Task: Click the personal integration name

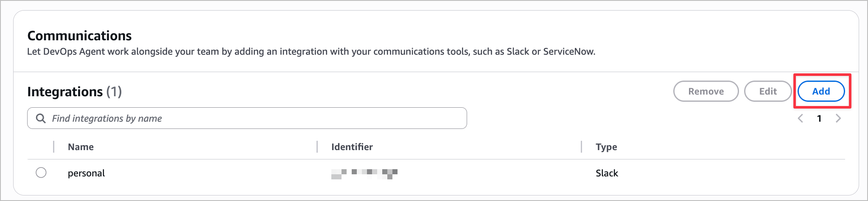Action: click(x=86, y=173)
